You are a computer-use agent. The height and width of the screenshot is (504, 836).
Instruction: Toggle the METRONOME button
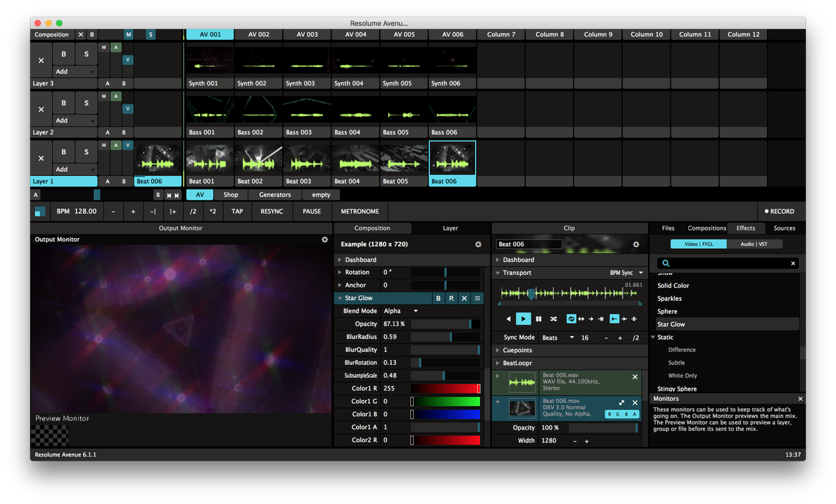(360, 212)
